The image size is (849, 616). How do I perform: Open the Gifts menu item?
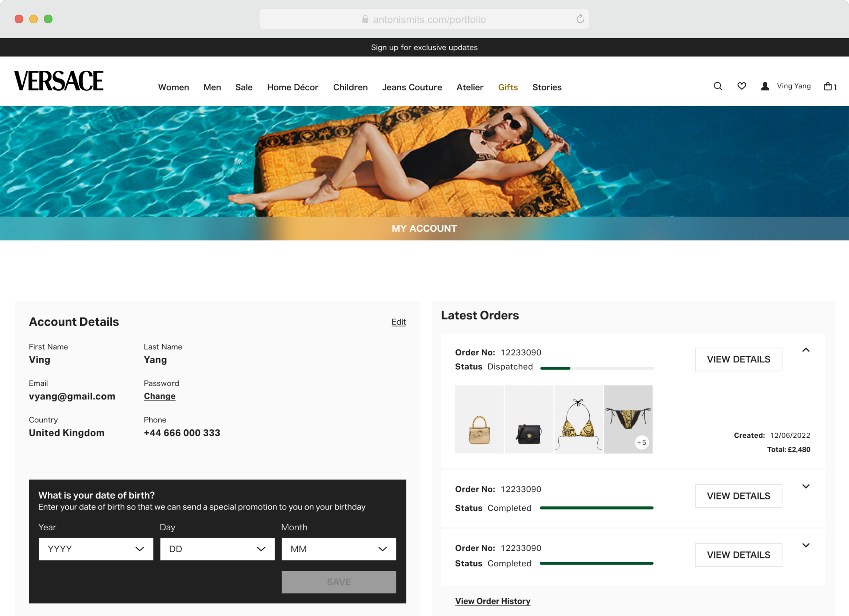(x=508, y=87)
